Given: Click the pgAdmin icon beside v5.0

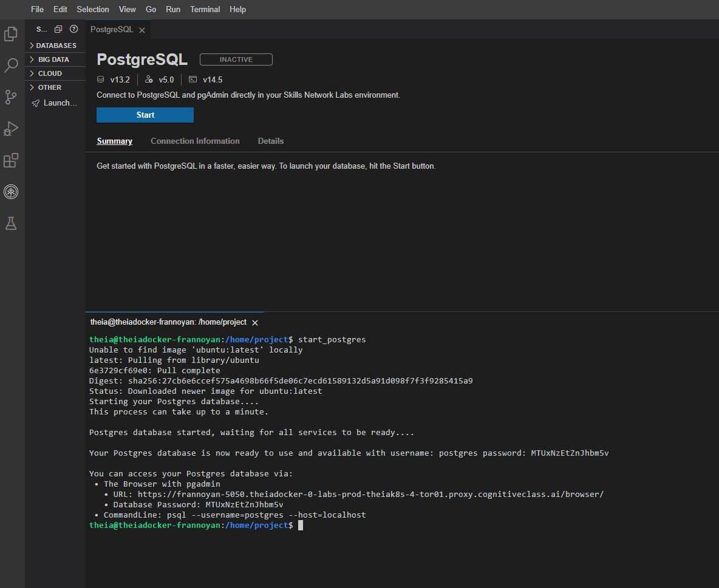Looking at the screenshot, I should point(148,79).
